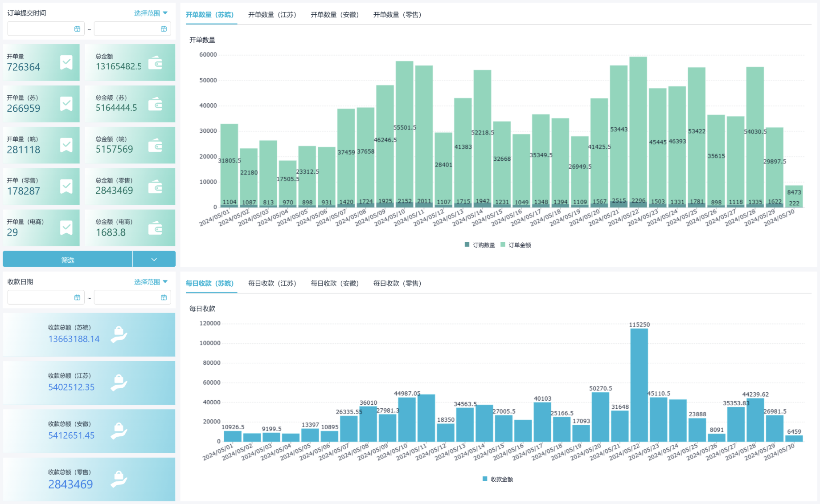Open 选择范围 dropdown for 收款日期
The image size is (820, 504).
tap(151, 282)
